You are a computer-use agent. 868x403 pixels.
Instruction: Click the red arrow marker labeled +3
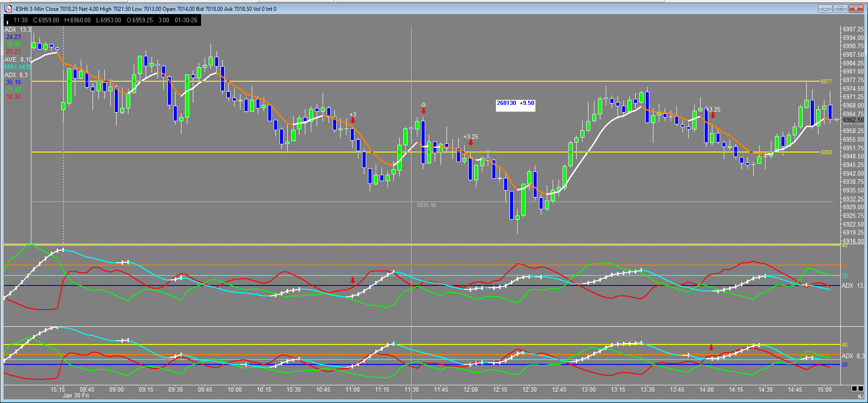pyautogui.click(x=353, y=120)
